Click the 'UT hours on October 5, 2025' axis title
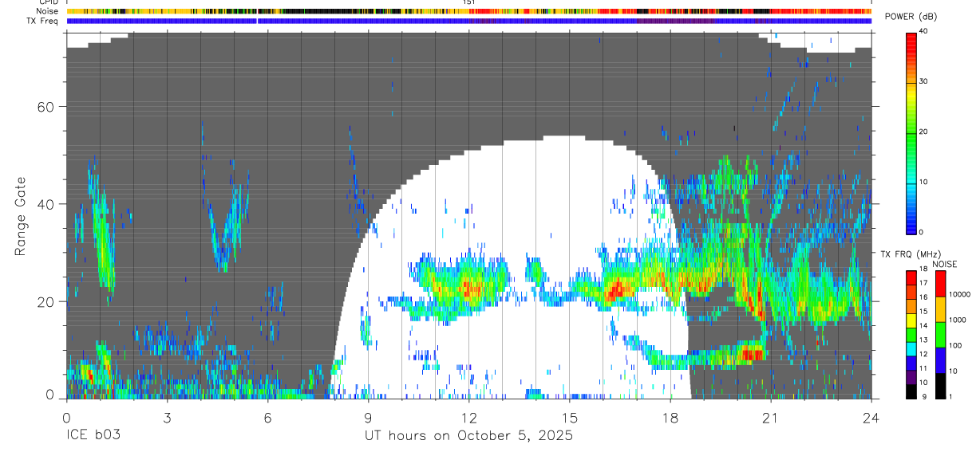 (x=468, y=436)
